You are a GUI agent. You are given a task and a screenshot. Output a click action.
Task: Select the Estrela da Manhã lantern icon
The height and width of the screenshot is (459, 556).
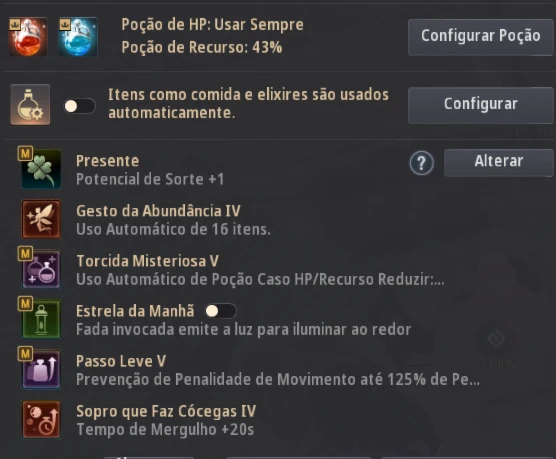point(41,319)
